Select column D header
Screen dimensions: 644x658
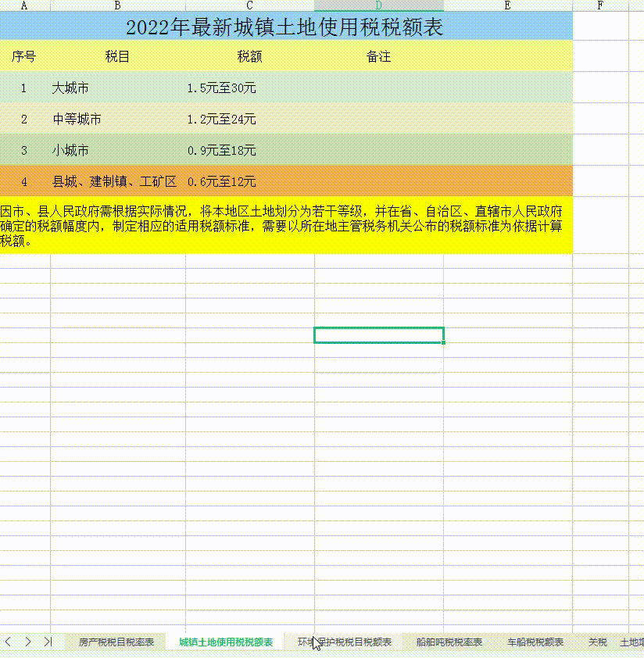tap(378, 5)
